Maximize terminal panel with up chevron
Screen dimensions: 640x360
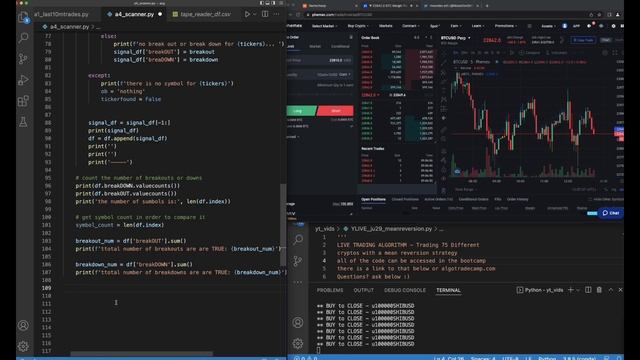pyautogui.click(x=611, y=290)
